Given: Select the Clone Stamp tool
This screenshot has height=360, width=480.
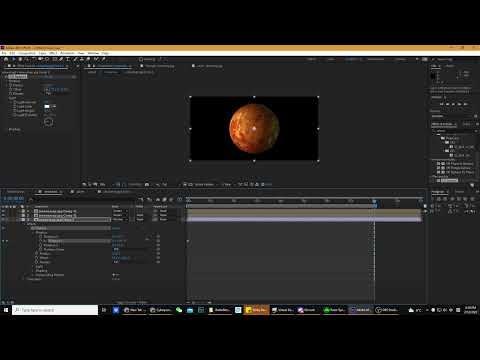Looking at the screenshot, I should click(82, 59).
